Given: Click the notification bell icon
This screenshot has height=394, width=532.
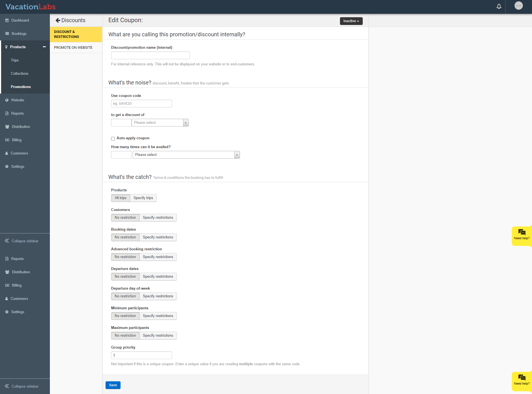Looking at the screenshot, I should click(499, 6).
